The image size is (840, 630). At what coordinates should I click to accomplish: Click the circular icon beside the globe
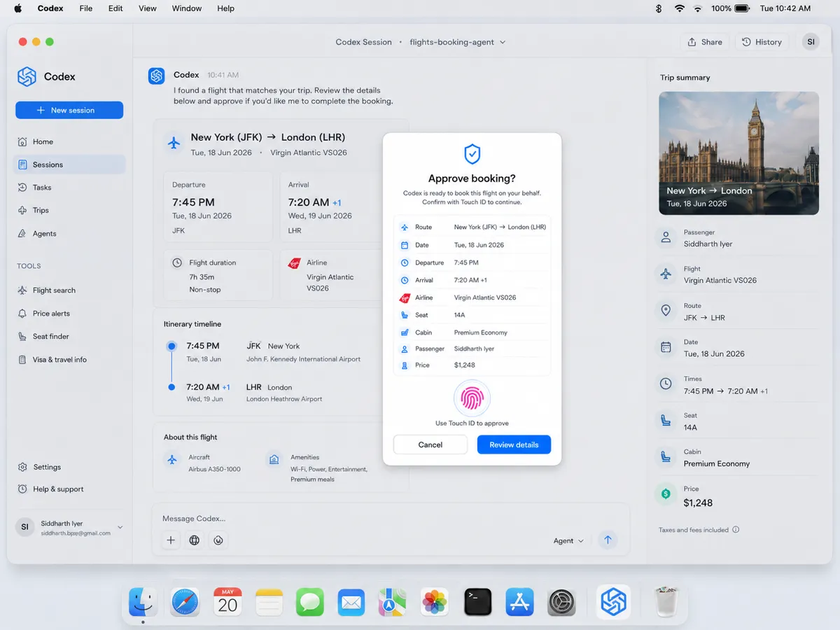(218, 540)
